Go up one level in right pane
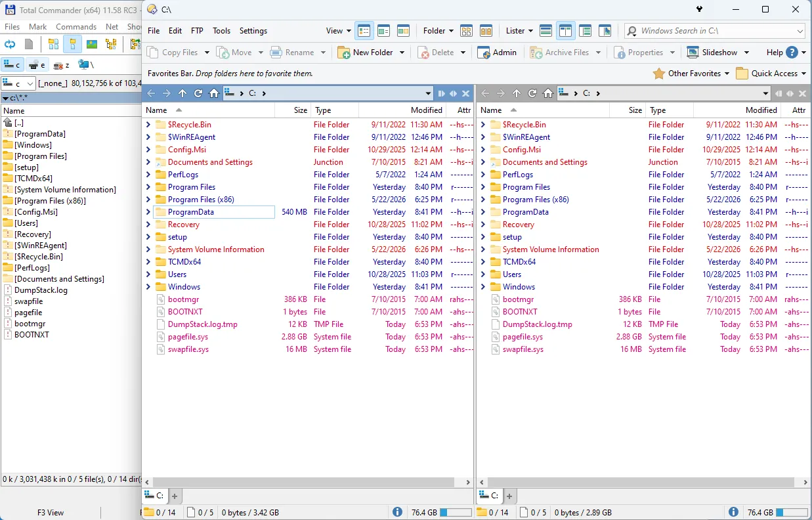The image size is (812, 520). (x=517, y=93)
